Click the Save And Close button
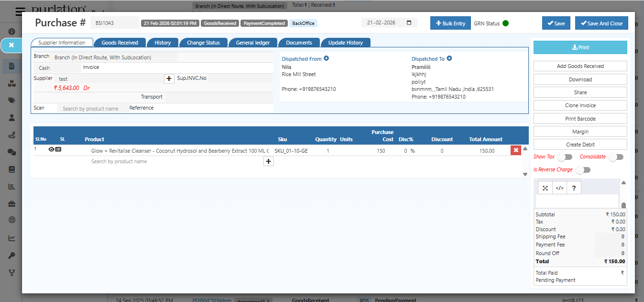Image resolution: width=644 pixels, height=302 pixels. 601,22
